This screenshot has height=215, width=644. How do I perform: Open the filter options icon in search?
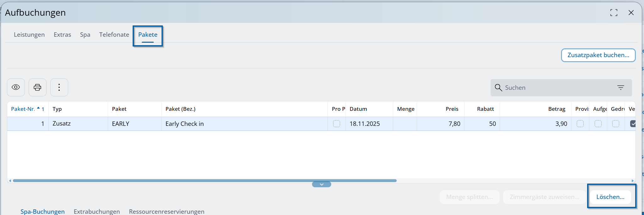coord(620,88)
